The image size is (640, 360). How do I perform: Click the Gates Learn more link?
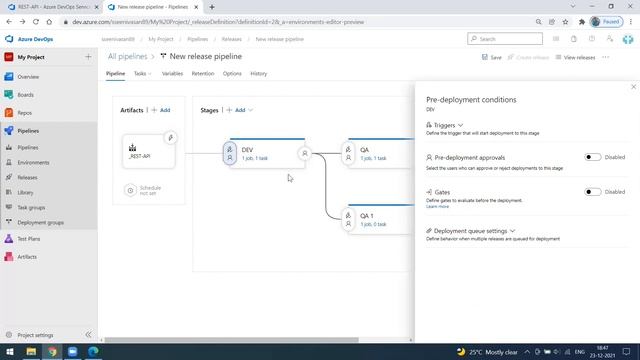pyautogui.click(x=437, y=207)
